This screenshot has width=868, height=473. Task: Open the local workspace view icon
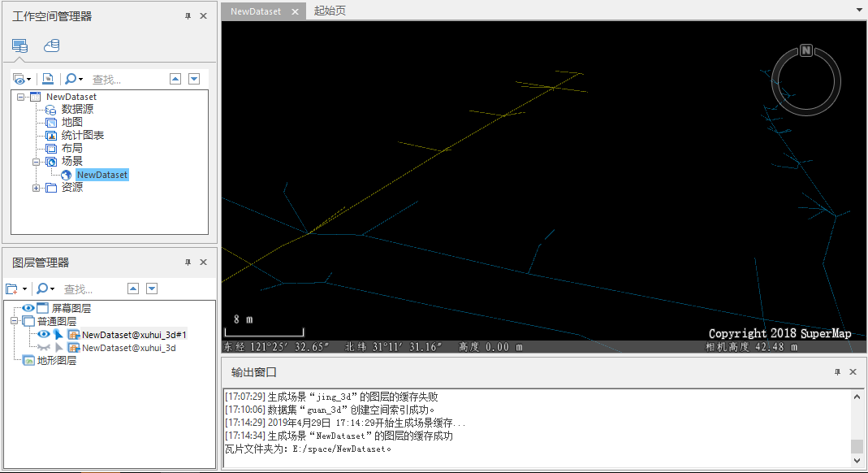click(x=19, y=46)
